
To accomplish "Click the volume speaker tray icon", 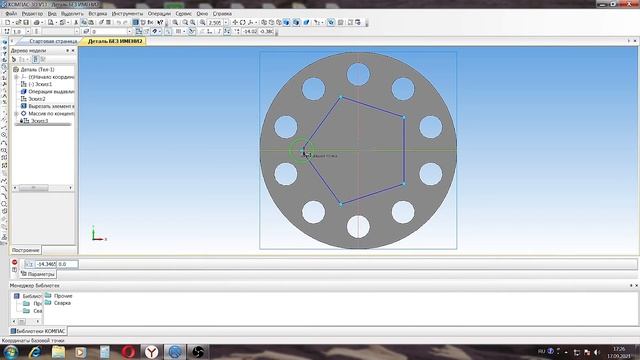I will (x=597, y=352).
